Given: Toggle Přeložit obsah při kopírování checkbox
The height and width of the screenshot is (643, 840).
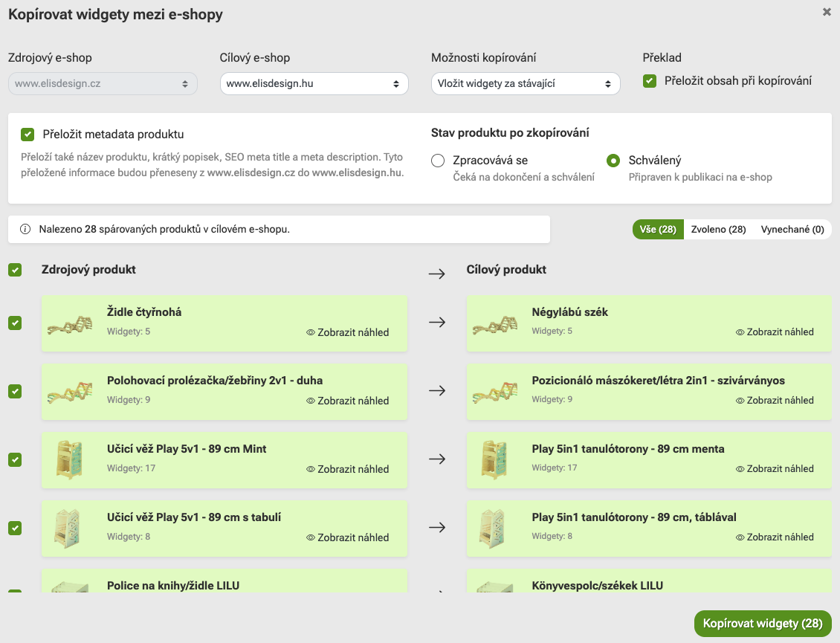Looking at the screenshot, I should [650, 81].
